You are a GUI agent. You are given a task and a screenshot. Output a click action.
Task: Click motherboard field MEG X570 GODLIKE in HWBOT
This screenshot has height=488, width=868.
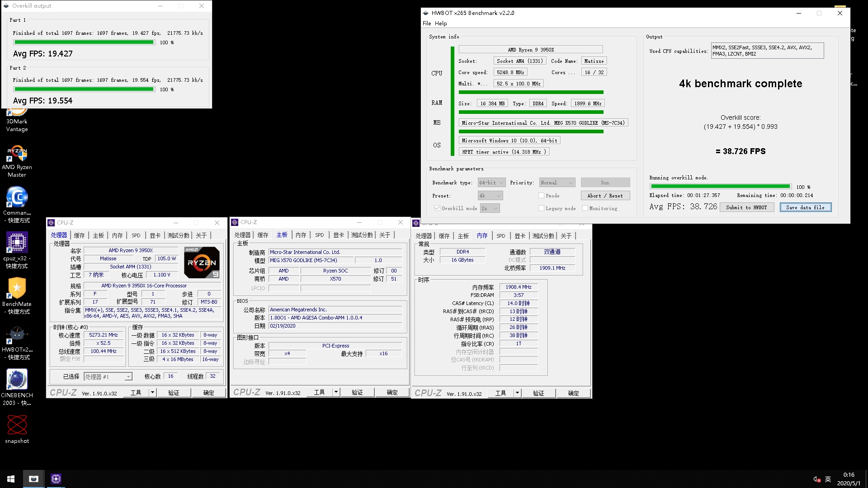pyautogui.click(x=543, y=123)
